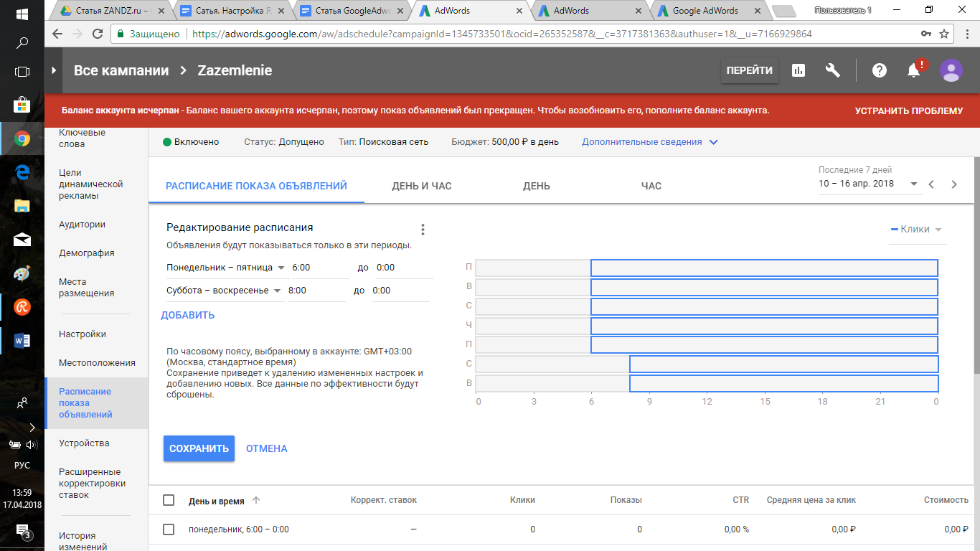
Task: Open the tools wrench icon
Action: coord(833,70)
